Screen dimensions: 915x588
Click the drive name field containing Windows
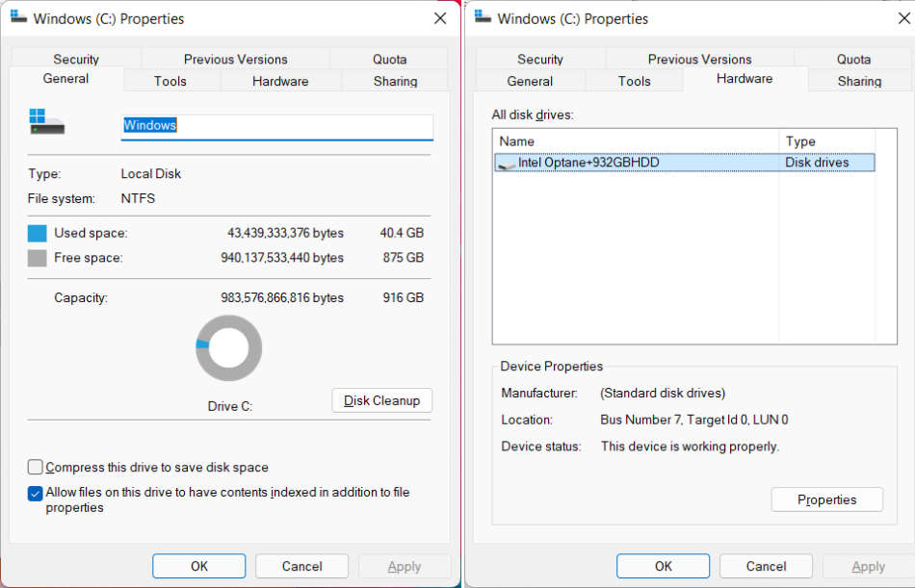[276, 125]
